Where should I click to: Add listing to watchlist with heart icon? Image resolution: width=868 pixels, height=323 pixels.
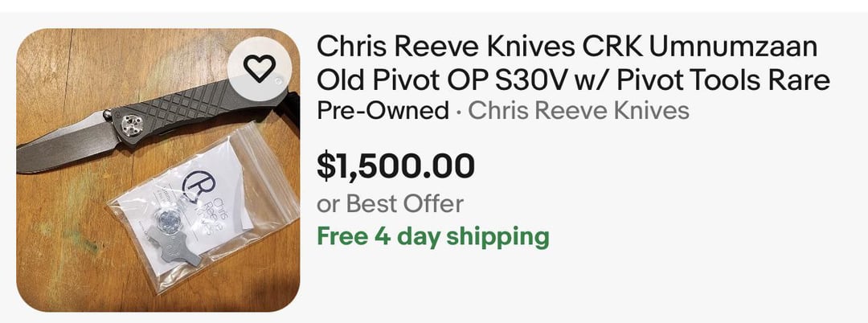(x=259, y=68)
